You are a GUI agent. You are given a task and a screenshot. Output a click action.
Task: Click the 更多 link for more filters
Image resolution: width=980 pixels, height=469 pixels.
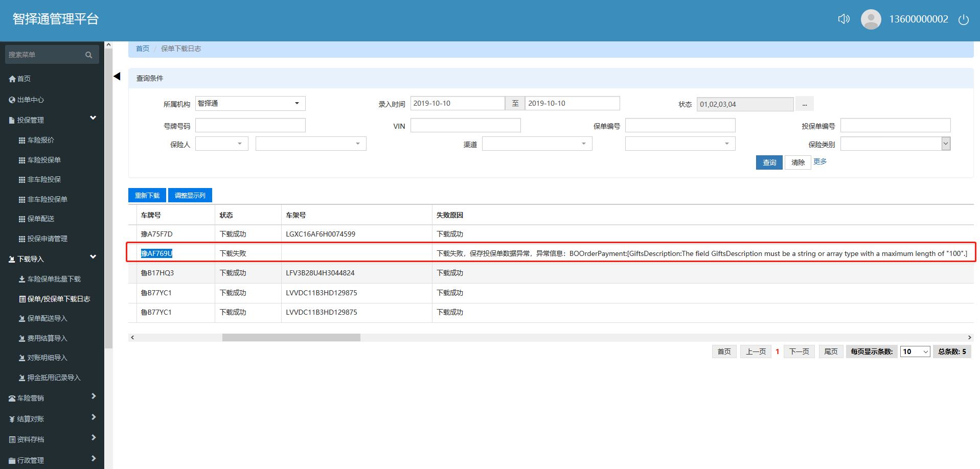tap(820, 162)
